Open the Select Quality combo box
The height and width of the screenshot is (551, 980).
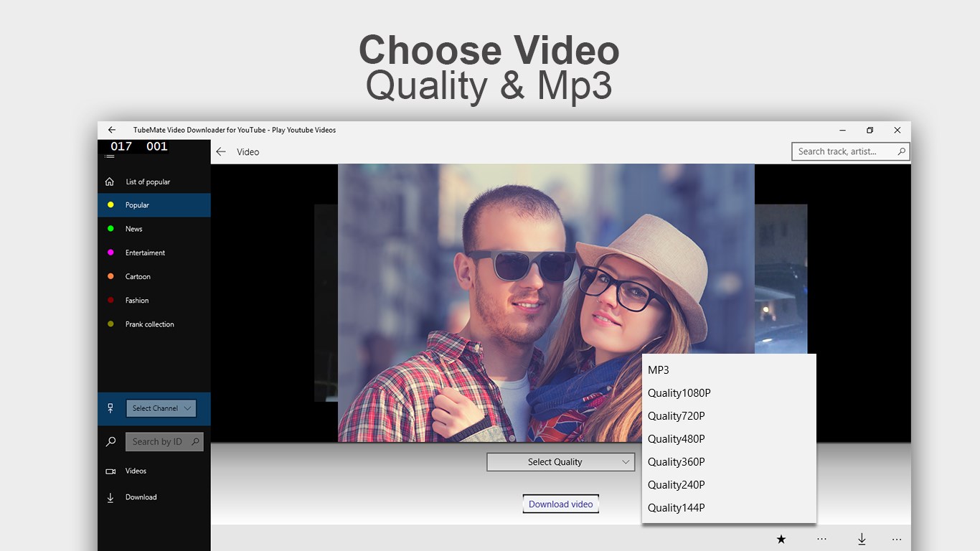[x=561, y=462]
